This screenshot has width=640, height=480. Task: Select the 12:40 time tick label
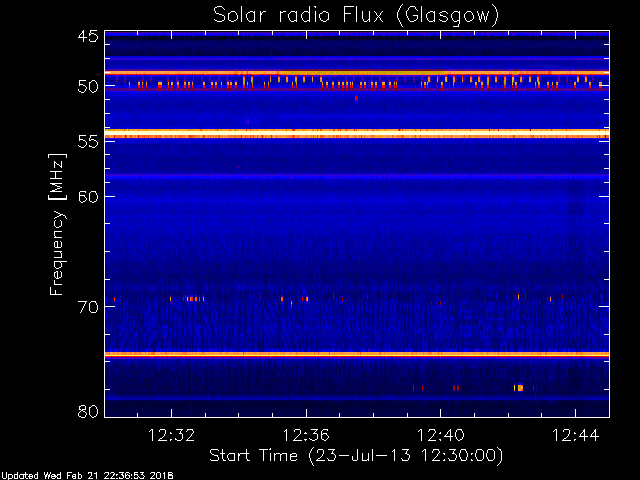(440, 435)
